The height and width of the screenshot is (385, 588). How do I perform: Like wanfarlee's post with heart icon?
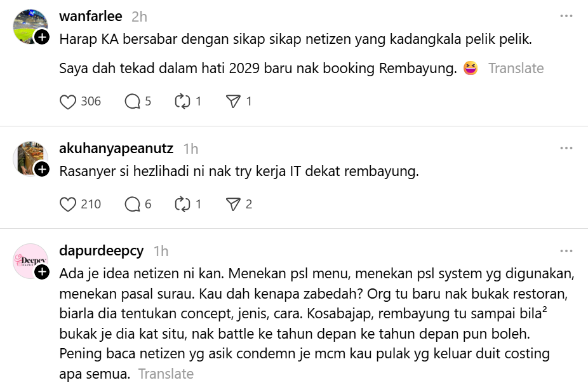point(68,101)
